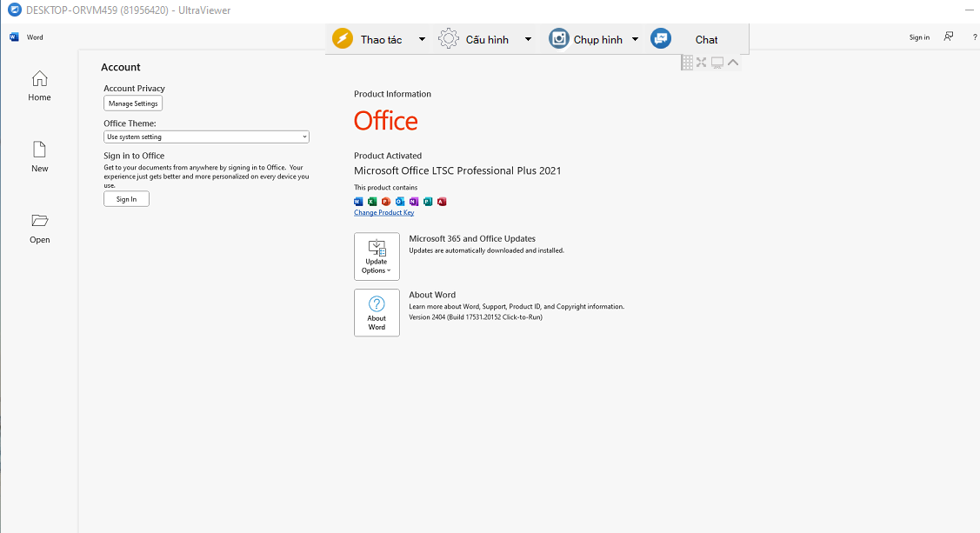Open the Update Options dropdown button

377,257
